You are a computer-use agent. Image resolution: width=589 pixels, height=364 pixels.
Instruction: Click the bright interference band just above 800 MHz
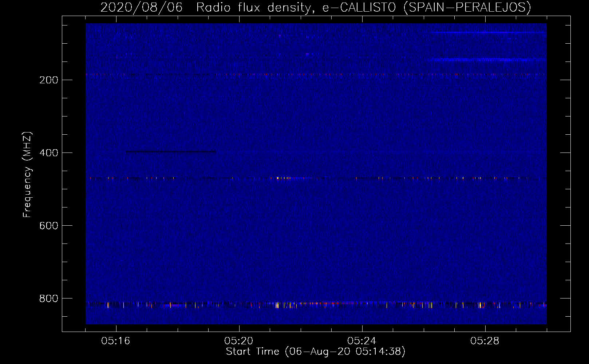316,304
